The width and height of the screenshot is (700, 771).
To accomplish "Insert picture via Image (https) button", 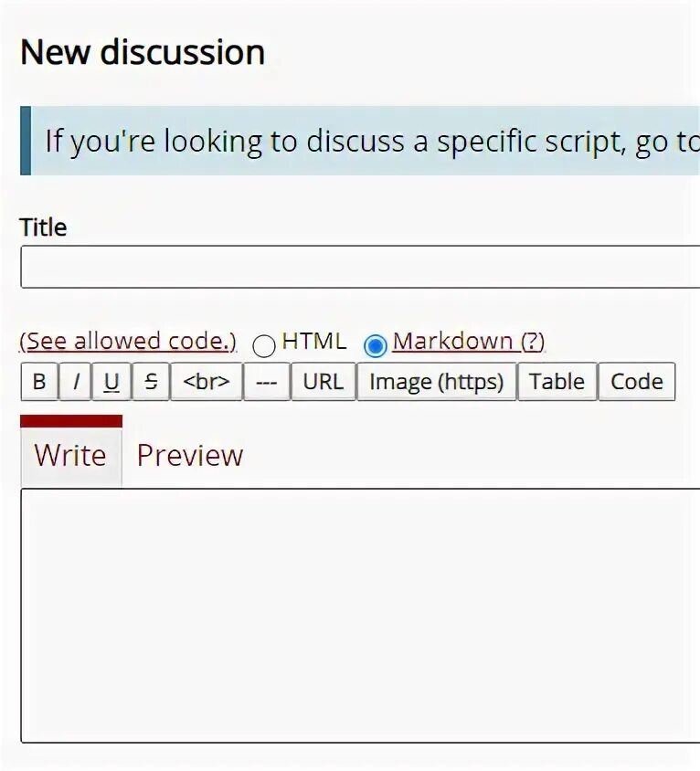I will pos(436,382).
